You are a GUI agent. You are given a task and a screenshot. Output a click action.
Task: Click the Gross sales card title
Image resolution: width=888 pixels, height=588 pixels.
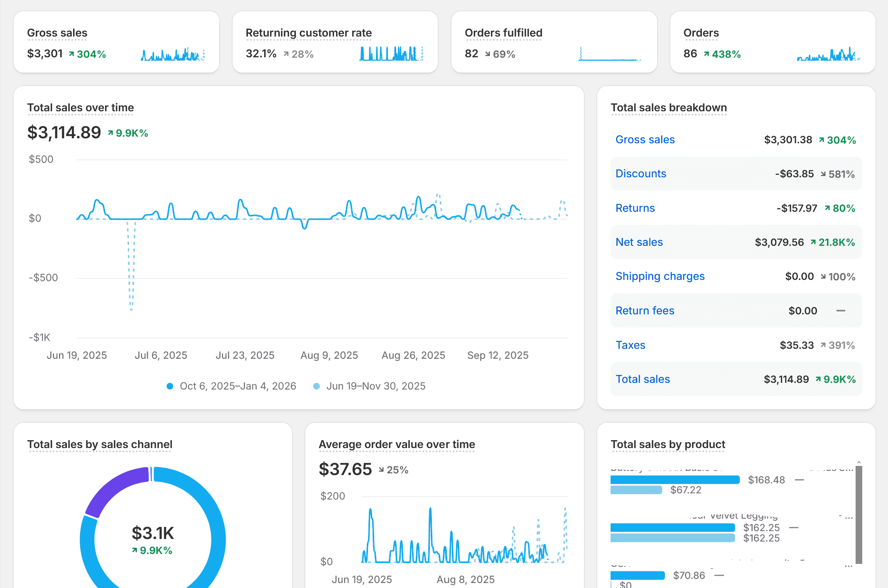click(57, 33)
